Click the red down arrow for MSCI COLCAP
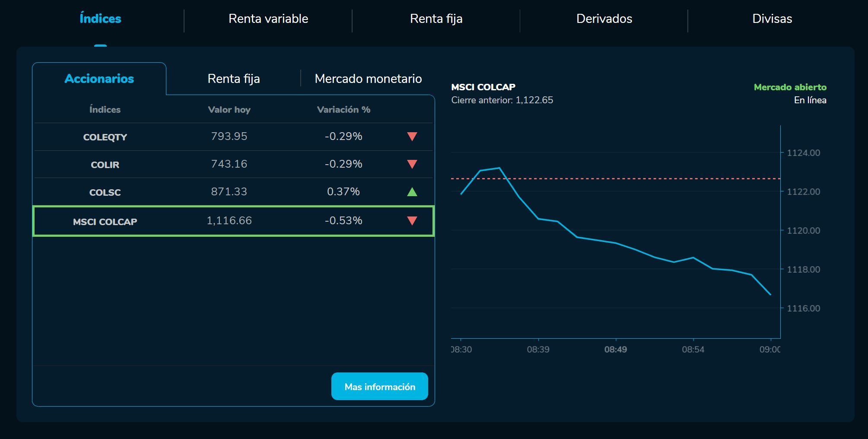 click(412, 221)
